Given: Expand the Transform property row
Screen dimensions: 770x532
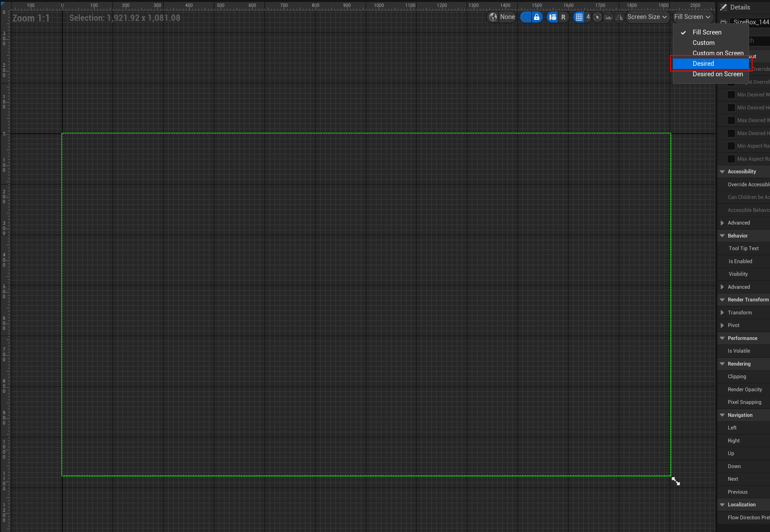Looking at the screenshot, I should tap(722, 313).
